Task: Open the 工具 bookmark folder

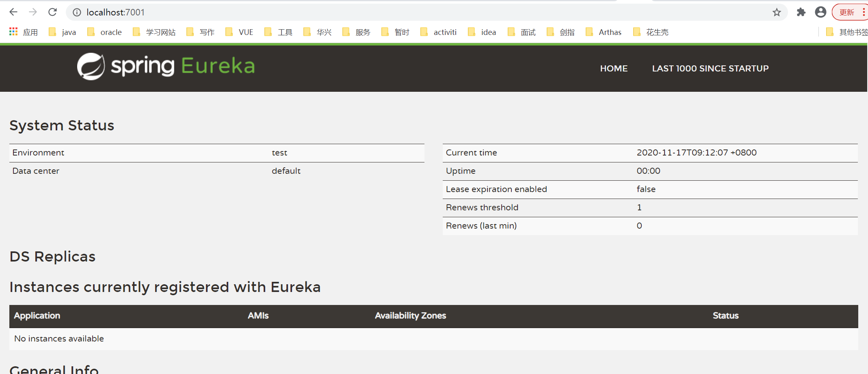Action: [x=278, y=32]
